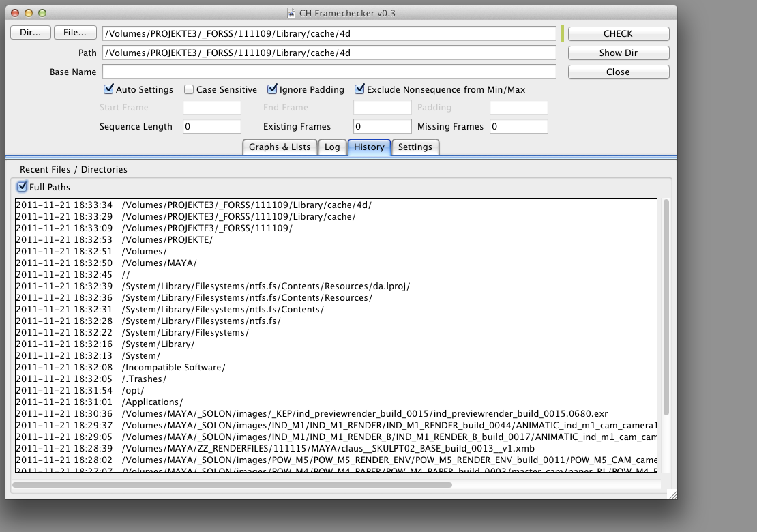Click the green zoom window button
This screenshot has height=532, width=757.
[x=42, y=13]
